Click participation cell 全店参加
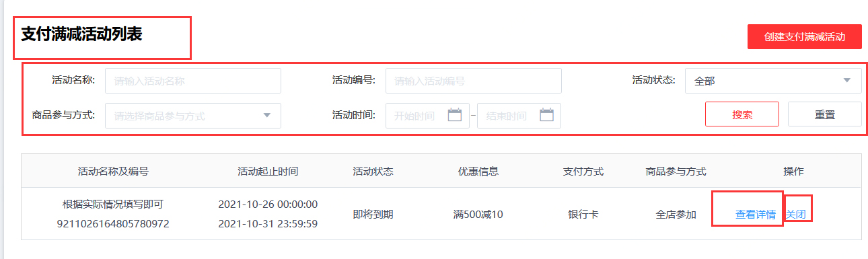The width and height of the screenshot is (868, 259). pos(676,215)
